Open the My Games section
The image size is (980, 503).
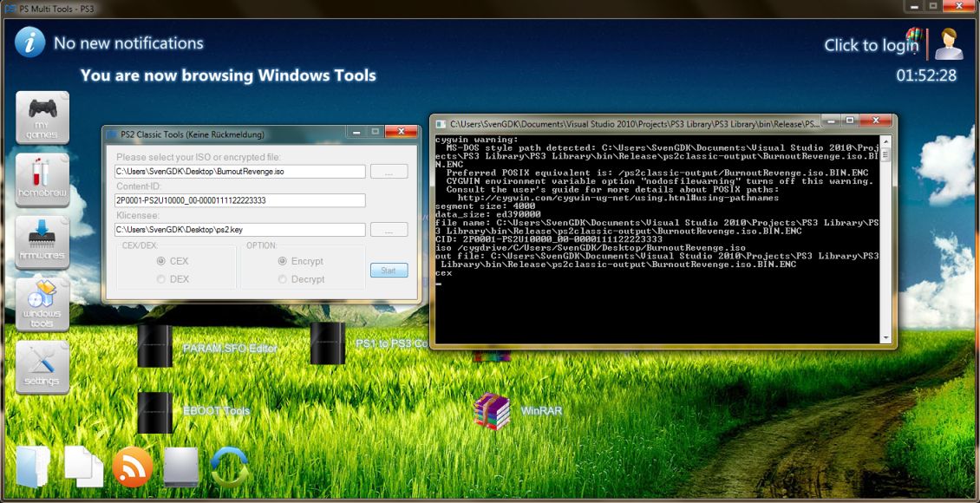pos(42,117)
